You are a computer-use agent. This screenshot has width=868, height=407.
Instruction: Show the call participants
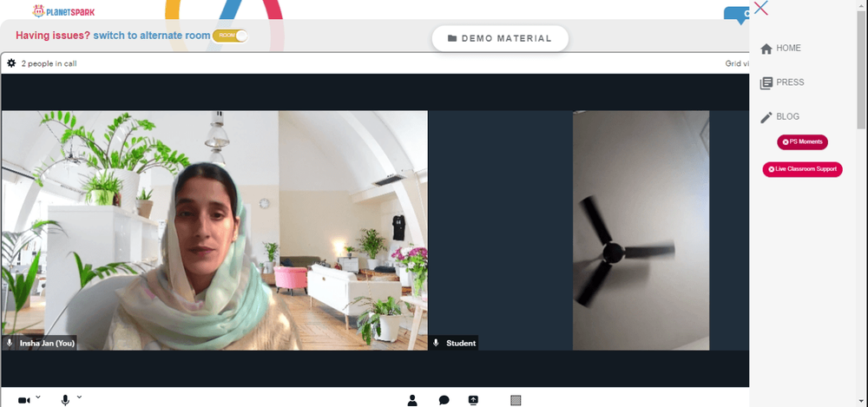click(x=411, y=400)
